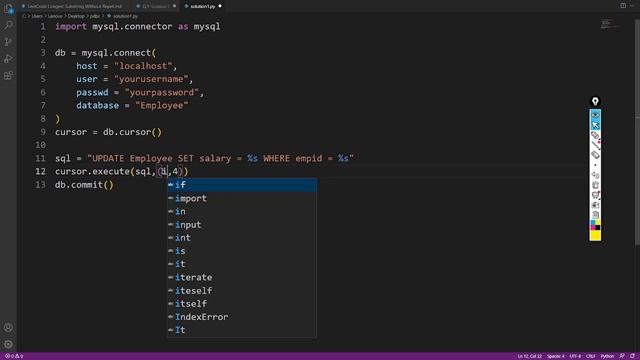
Task: Choose 'int' suggestion from autocomplete
Action: tap(242, 238)
